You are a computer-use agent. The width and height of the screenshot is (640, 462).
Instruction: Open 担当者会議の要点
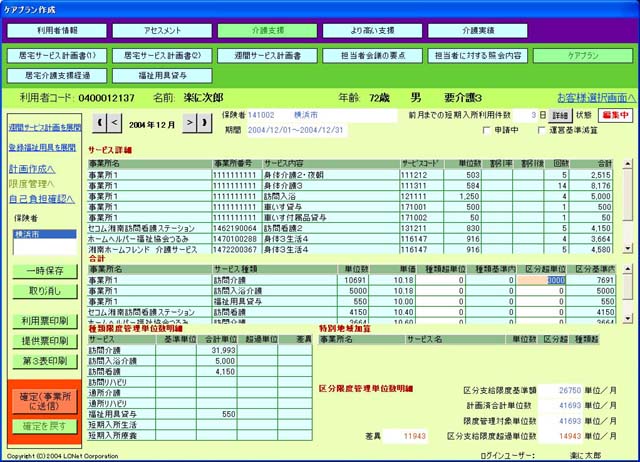pyautogui.click(x=373, y=56)
